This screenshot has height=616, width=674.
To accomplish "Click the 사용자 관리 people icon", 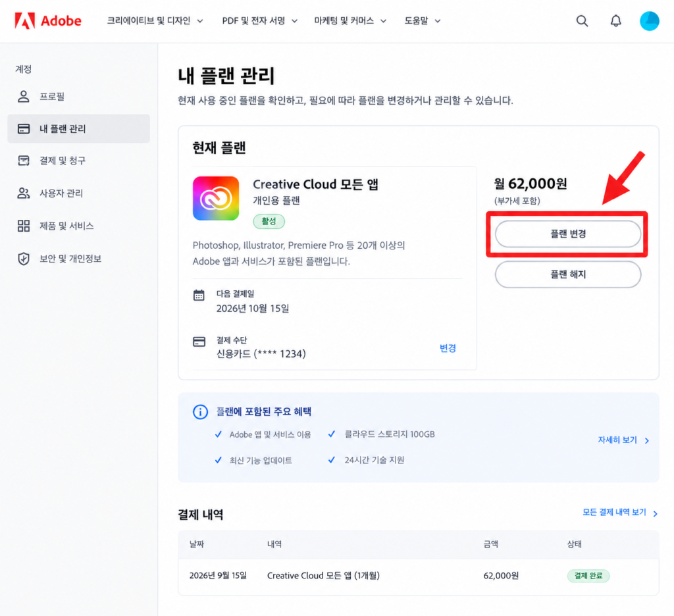I will tap(24, 193).
